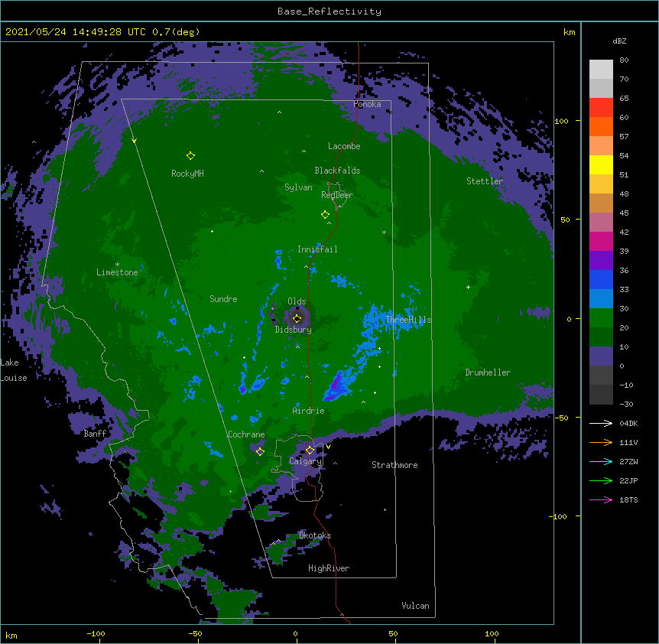
Task: Click the Stettler town label
Action: click(x=485, y=181)
